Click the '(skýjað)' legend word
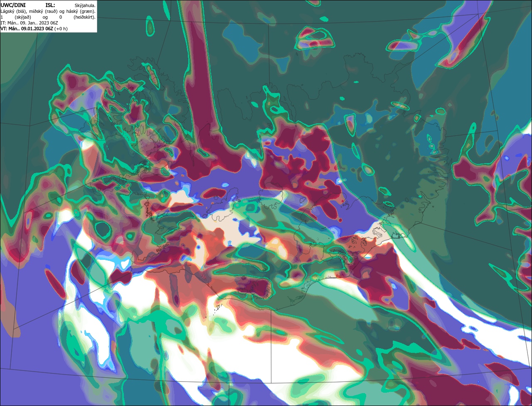 click(23, 17)
